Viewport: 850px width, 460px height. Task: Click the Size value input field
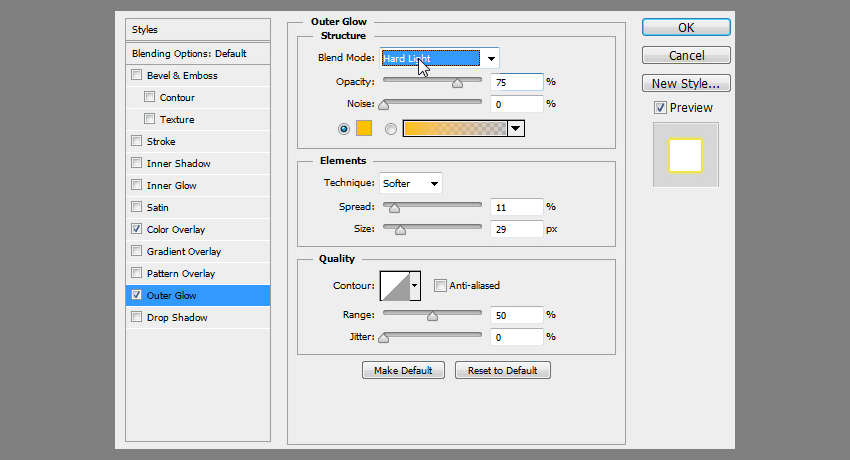click(516, 229)
